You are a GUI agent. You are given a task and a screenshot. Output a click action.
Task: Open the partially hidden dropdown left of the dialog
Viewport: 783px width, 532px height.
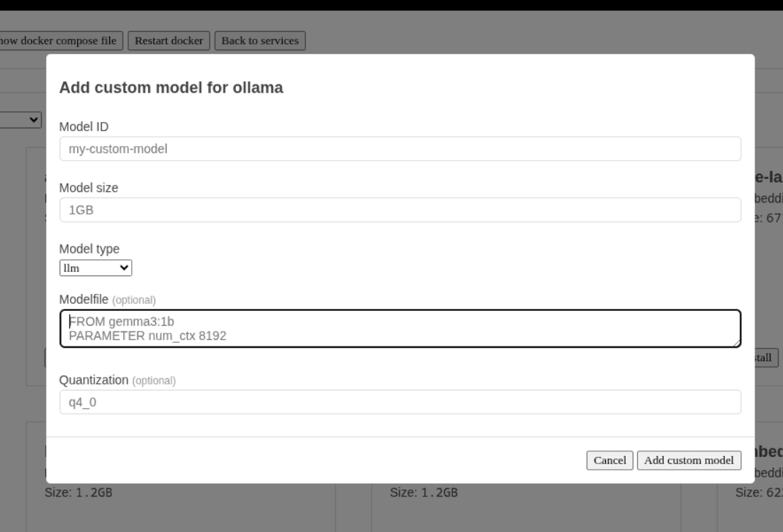[x=21, y=120]
